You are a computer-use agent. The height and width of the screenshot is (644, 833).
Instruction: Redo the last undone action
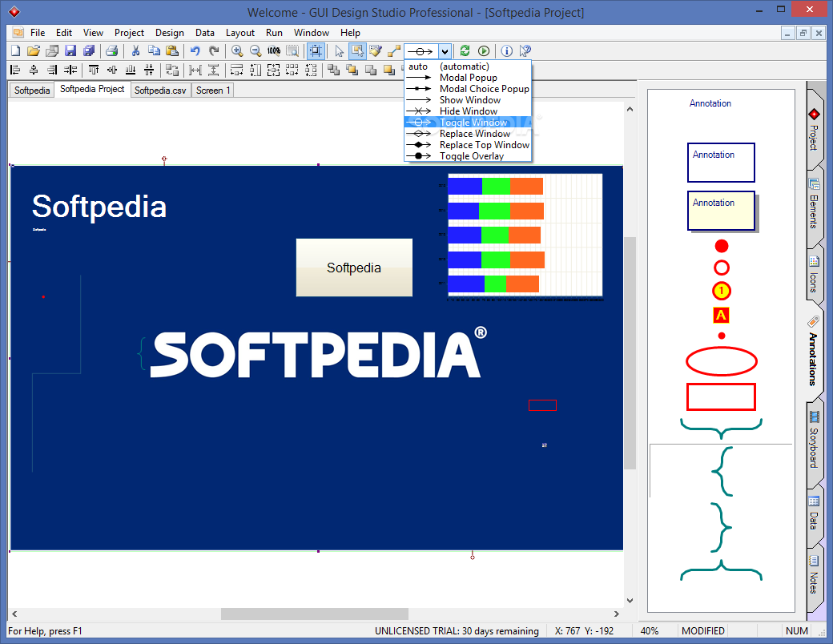coord(214,51)
